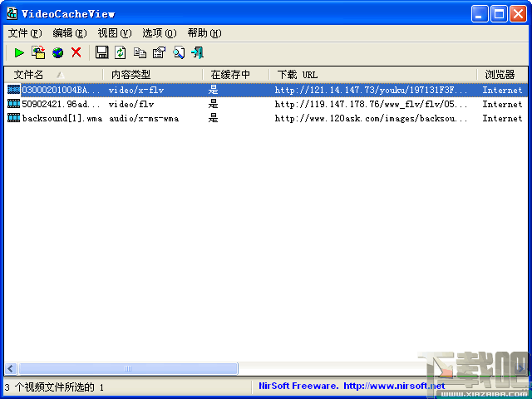Click the Refresh list icon
The width and height of the screenshot is (532, 399).
(120, 52)
